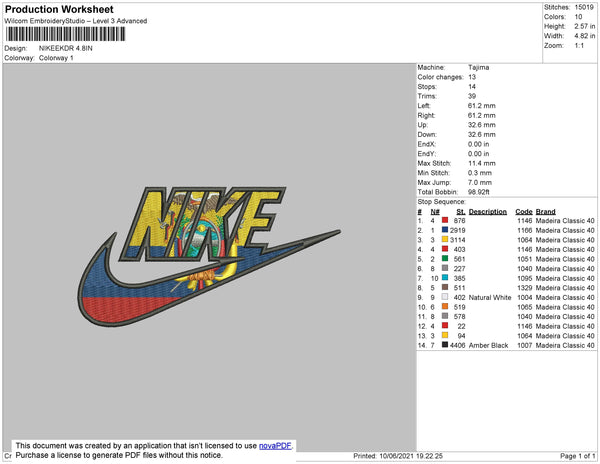This screenshot has height=464, width=600.
Task: Click the Printed date 10/06/2021 text
Action: point(398,456)
